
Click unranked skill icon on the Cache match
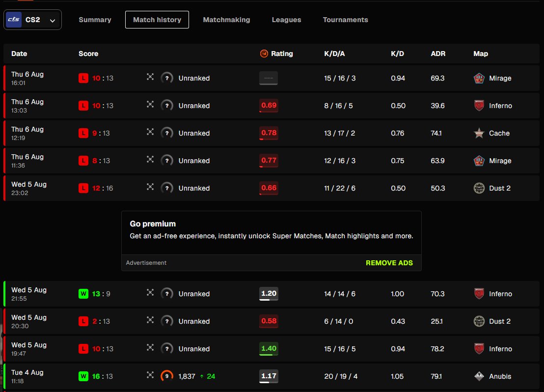(x=167, y=133)
